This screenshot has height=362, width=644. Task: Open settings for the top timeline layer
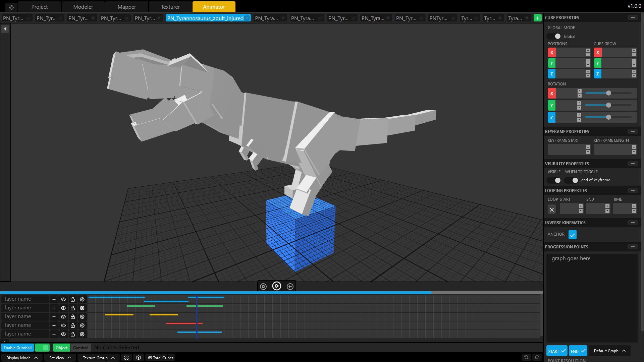coord(82,299)
